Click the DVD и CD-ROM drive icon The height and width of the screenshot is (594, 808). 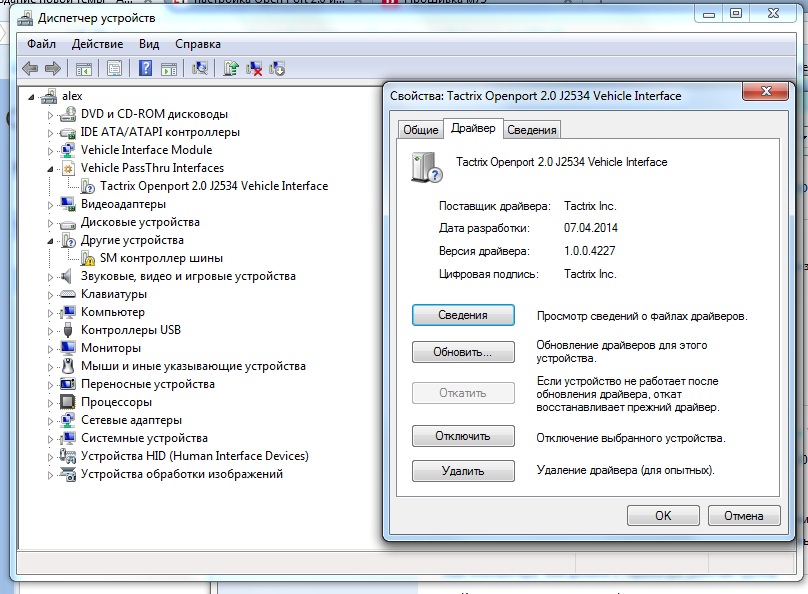[x=68, y=114]
